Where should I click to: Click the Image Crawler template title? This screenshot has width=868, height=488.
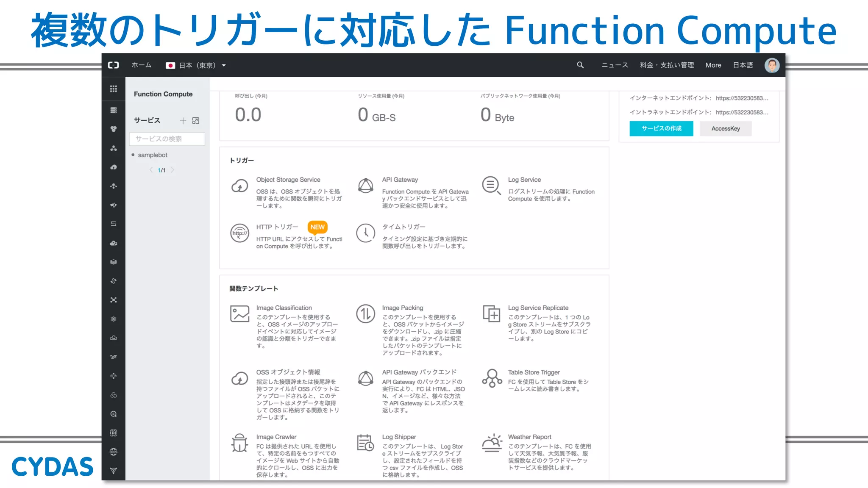[276, 437]
